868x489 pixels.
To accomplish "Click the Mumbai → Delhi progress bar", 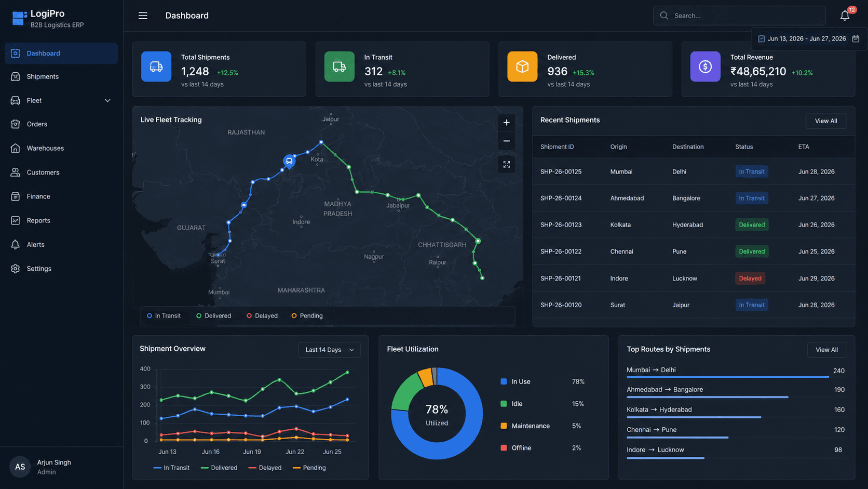I will pos(727,377).
